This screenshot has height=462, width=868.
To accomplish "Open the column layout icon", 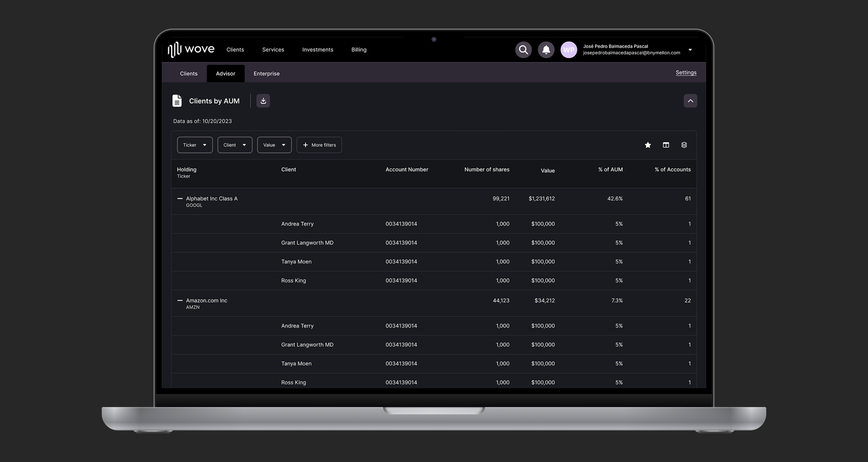I will click(x=666, y=145).
